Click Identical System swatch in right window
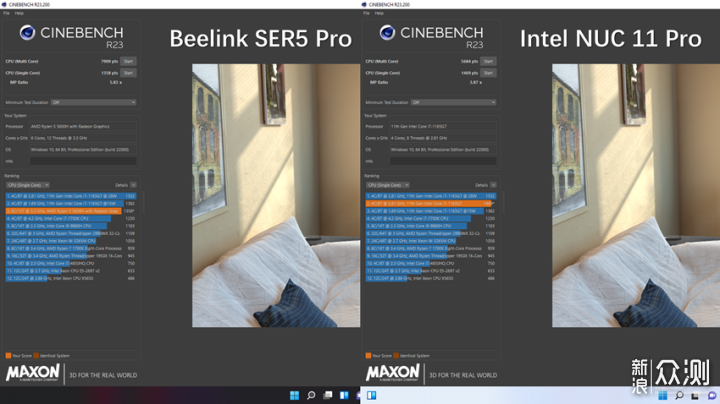The height and width of the screenshot is (404, 720). tap(396, 355)
